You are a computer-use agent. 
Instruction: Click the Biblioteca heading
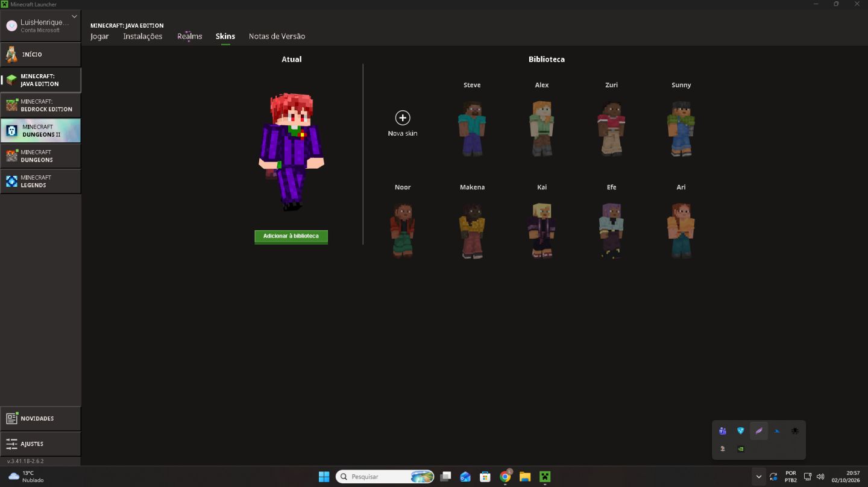pos(547,59)
